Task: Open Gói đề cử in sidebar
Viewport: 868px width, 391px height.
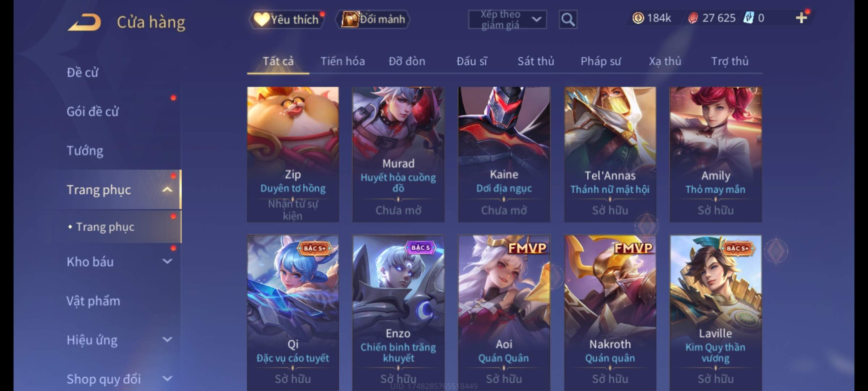Action: pyautogui.click(x=93, y=112)
